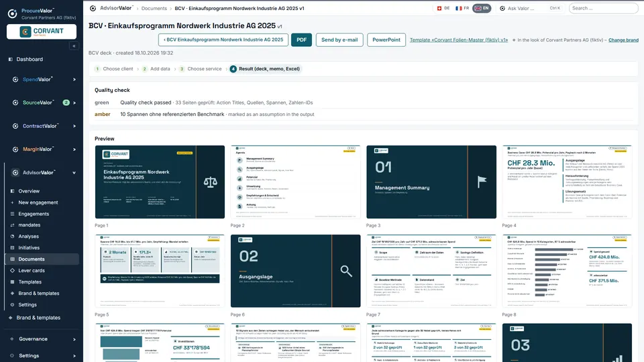The image size is (644, 362).
Task: Collapse the AdvisorValor menu chevron
Action: click(x=74, y=173)
